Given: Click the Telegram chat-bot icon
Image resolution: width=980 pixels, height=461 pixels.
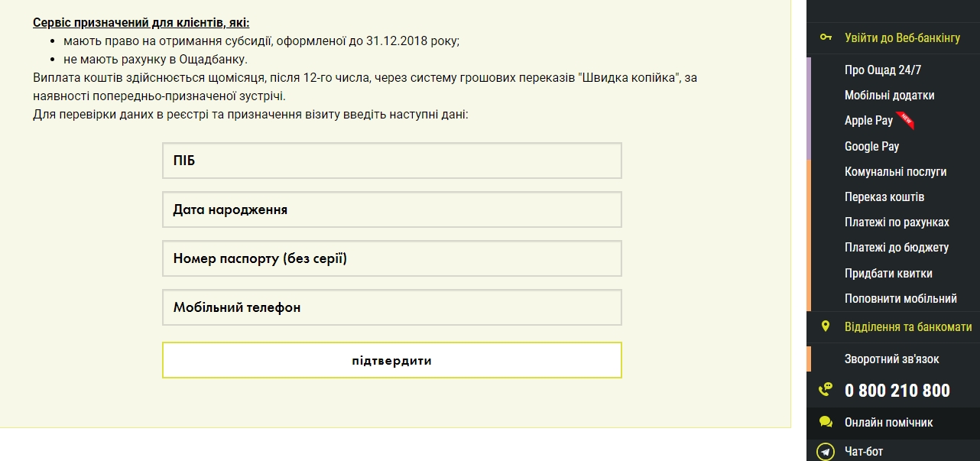Looking at the screenshot, I should 826,452.
